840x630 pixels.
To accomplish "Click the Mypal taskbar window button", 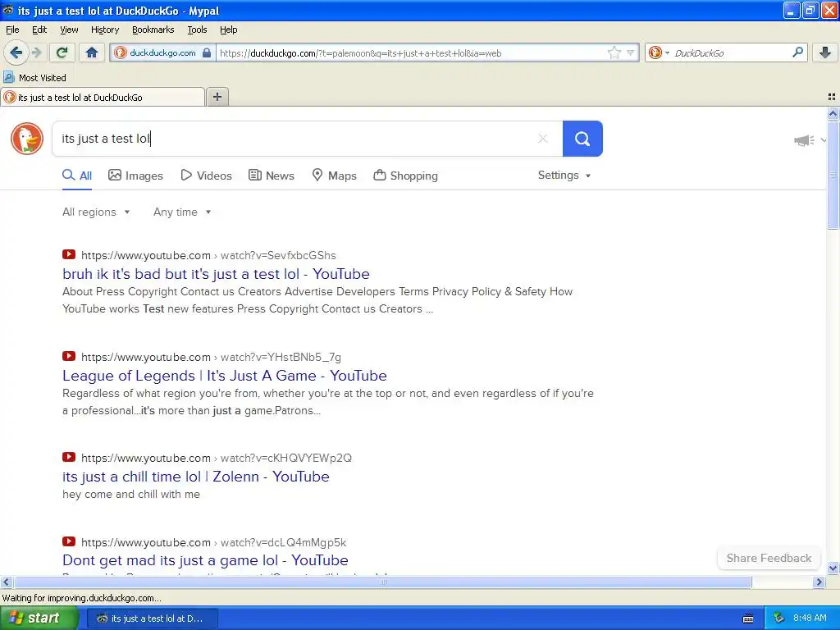I will pyautogui.click(x=152, y=619).
